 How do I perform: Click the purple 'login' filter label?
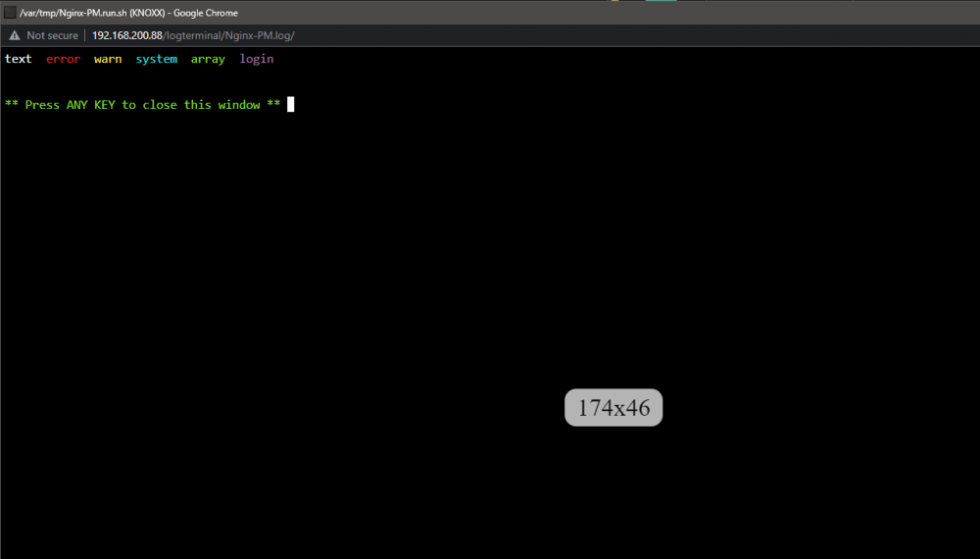(x=256, y=60)
